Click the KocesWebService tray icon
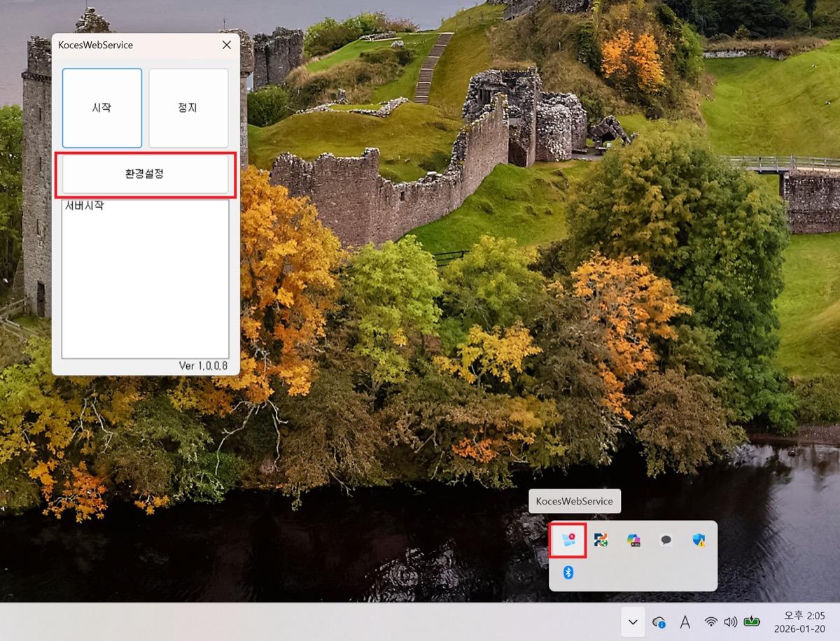Viewport: 840px width, 641px height. click(568, 540)
